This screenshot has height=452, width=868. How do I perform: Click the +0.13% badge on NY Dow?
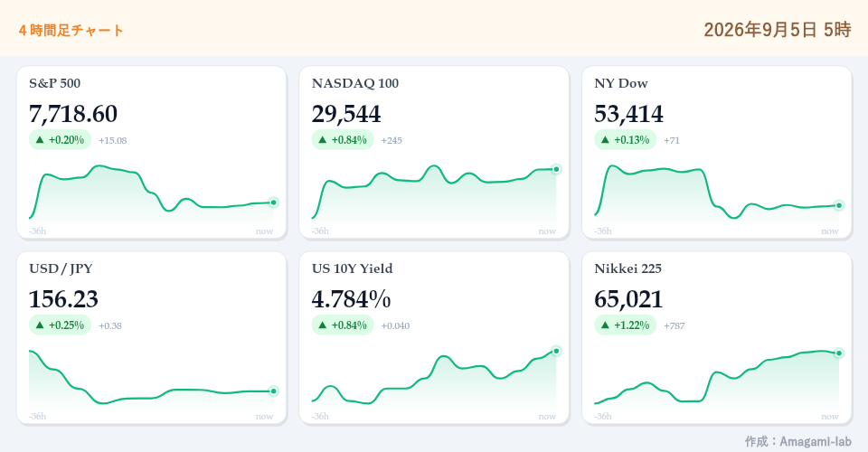[626, 140]
